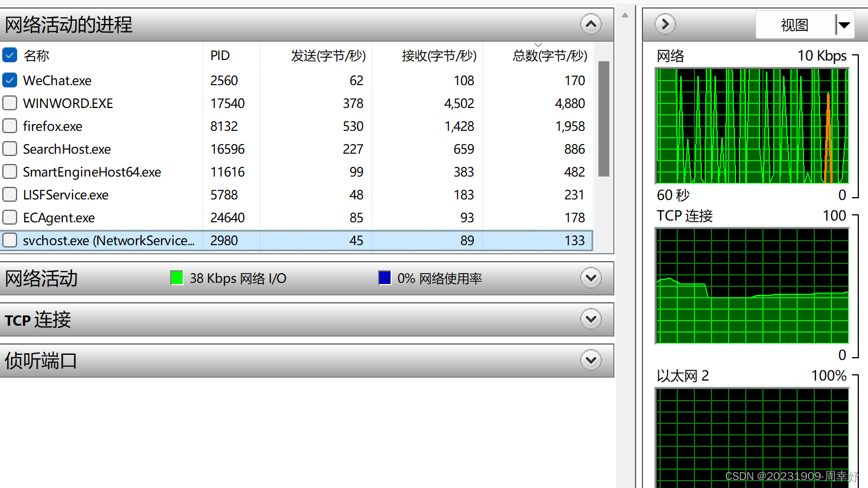Click the TCP 连接 graph
The image size is (868, 488).
click(x=752, y=286)
